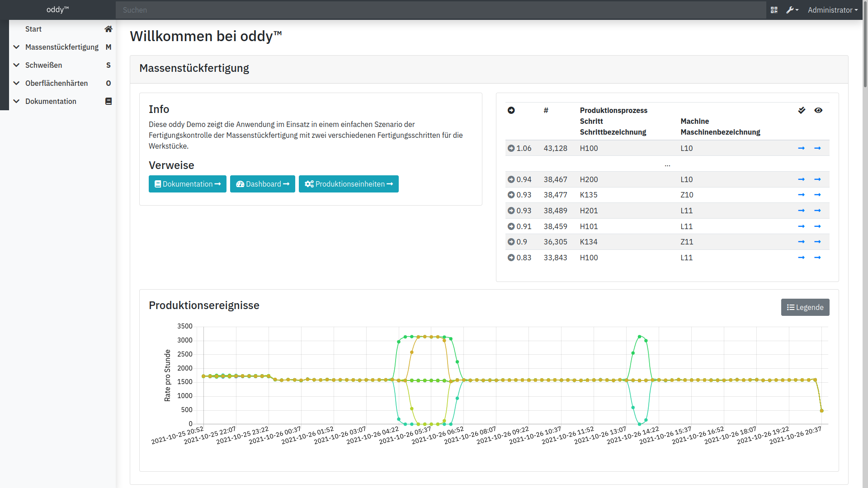Open the Dashboard link button
Screen dimensions: 868x488
pos(262,184)
